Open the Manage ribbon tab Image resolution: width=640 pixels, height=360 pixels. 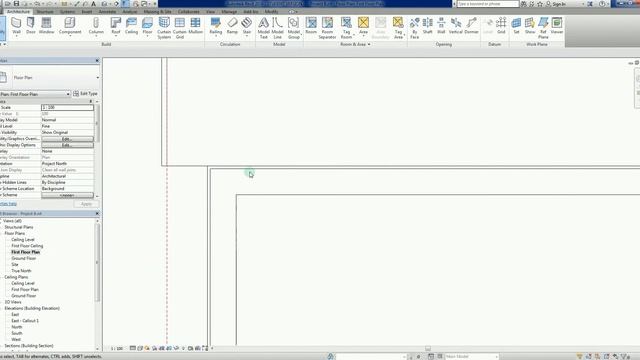pos(229,12)
